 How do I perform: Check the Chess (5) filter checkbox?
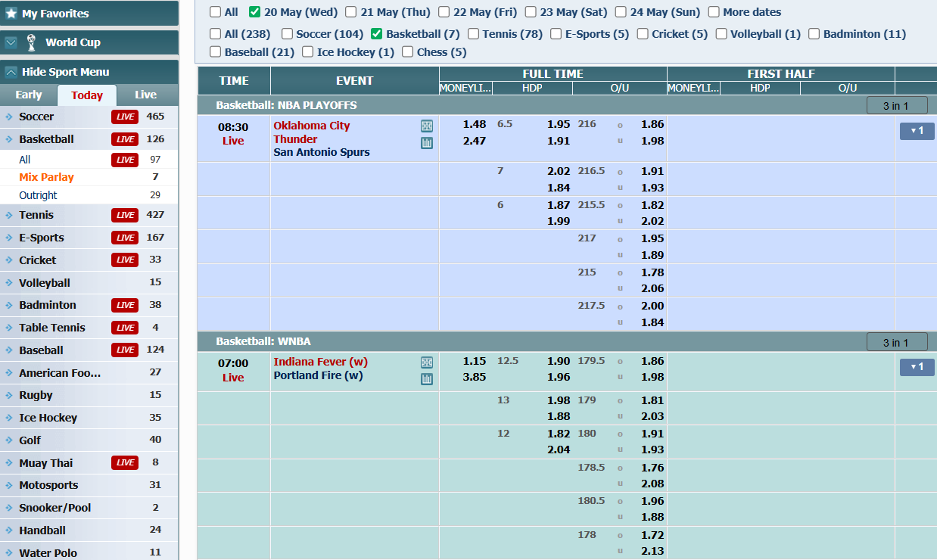408,52
